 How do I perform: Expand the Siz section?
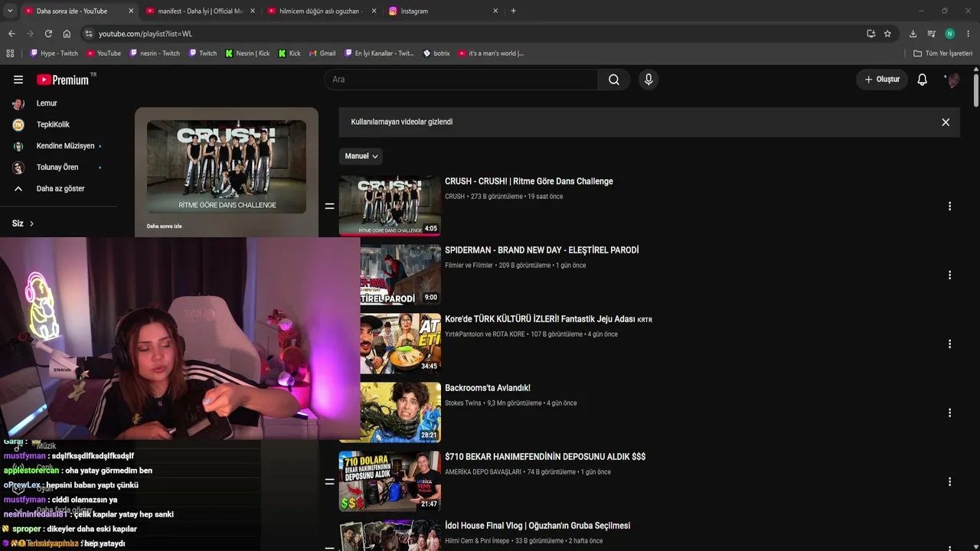(x=23, y=223)
